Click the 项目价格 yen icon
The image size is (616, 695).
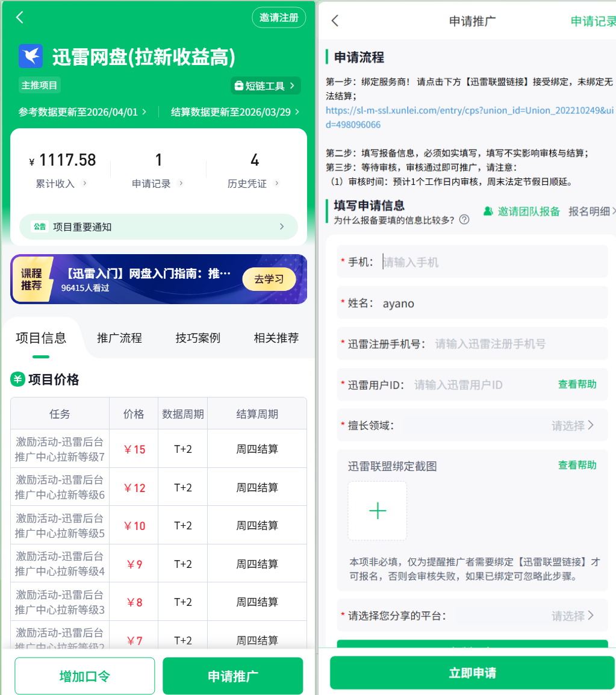coord(17,379)
